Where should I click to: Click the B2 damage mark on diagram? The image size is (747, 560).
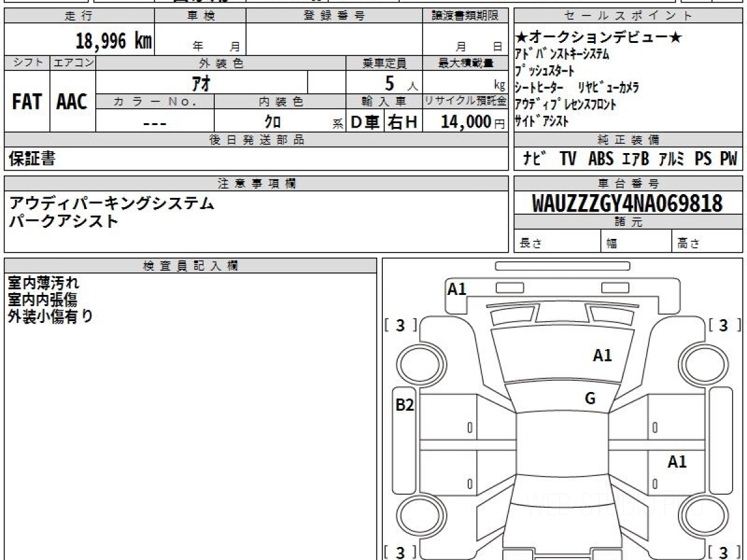click(x=405, y=405)
